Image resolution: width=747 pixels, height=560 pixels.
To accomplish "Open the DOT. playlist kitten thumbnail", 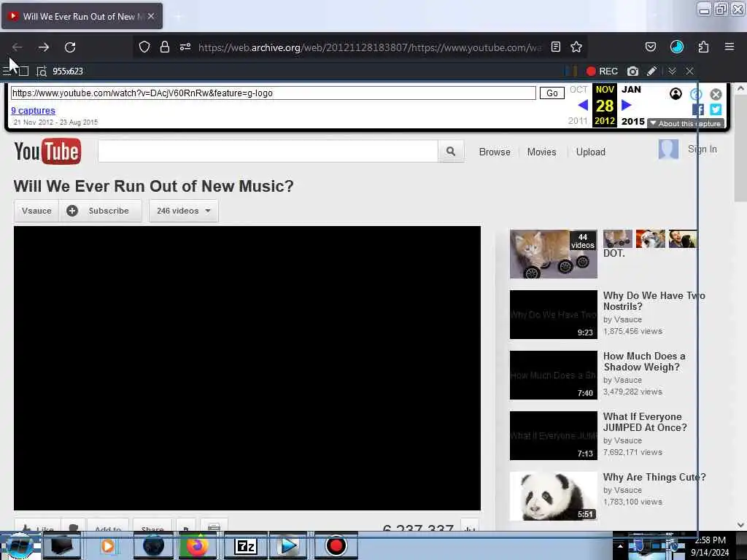I will coord(553,254).
